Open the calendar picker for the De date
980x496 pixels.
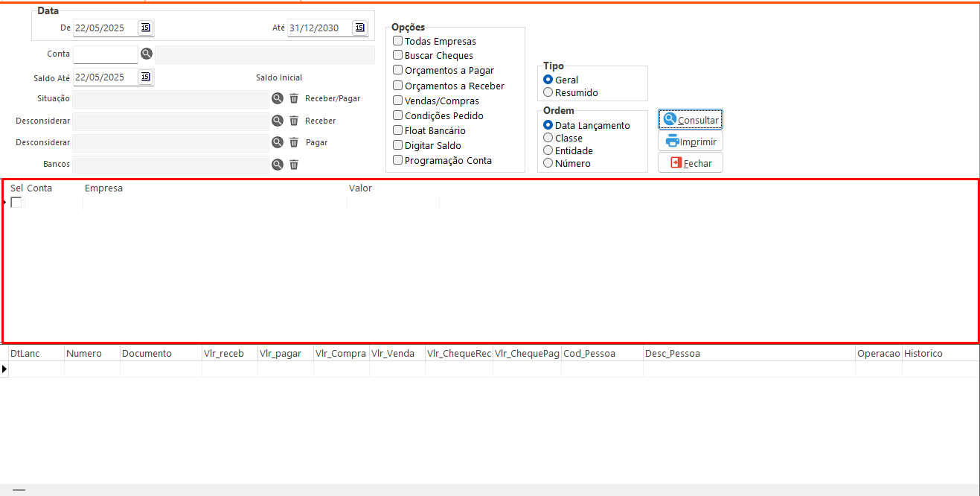145,28
